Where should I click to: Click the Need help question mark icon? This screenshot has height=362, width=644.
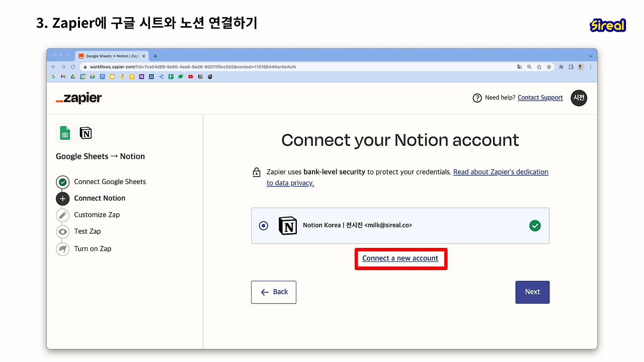pyautogui.click(x=477, y=98)
